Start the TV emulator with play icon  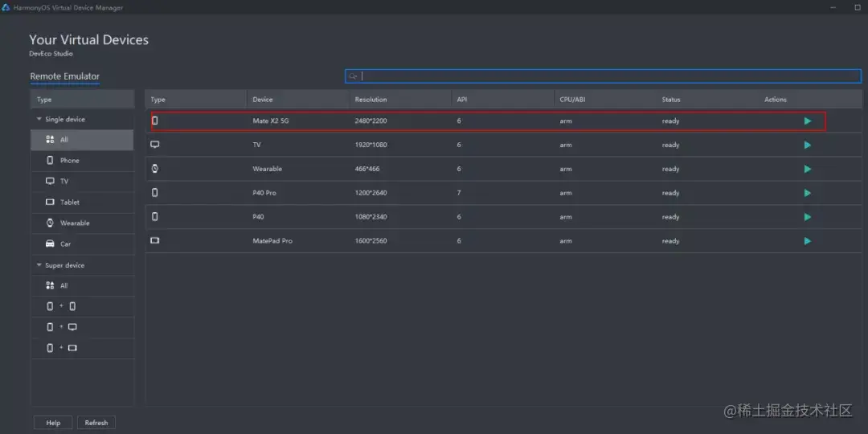click(808, 145)
